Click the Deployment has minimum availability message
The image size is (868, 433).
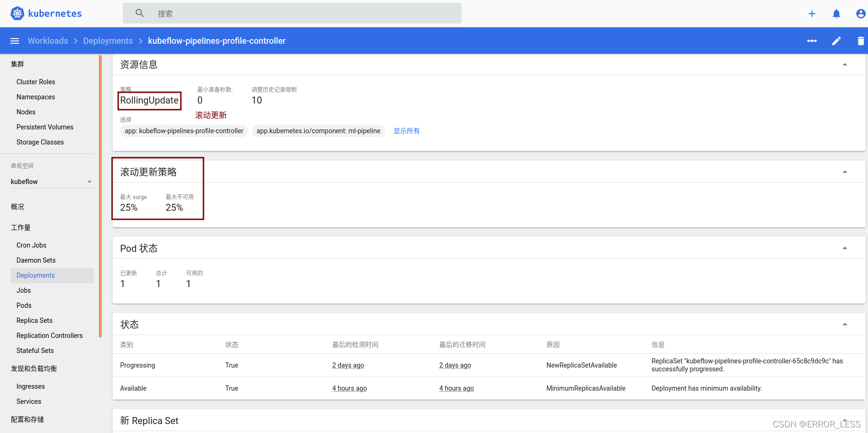pyautogui.click(x=706, y=388)
